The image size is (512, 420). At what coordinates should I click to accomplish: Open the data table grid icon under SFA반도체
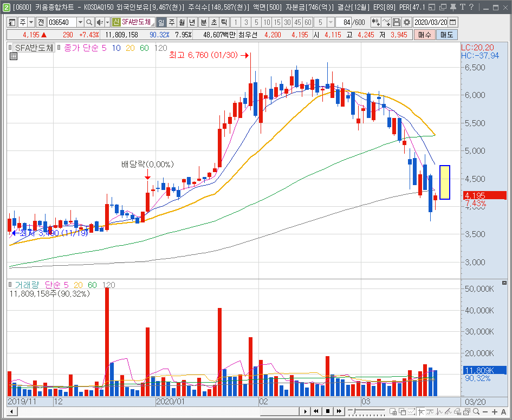point(14,56)
